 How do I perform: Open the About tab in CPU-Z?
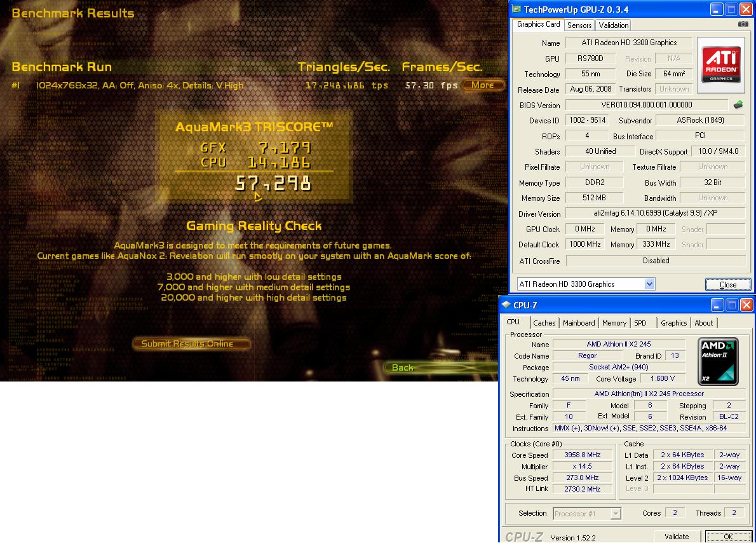pyautogui.click(x=703, y=323)
